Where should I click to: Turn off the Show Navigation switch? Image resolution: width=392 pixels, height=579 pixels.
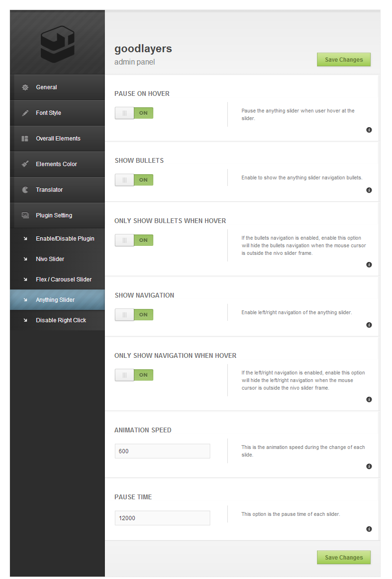point(134,315)
